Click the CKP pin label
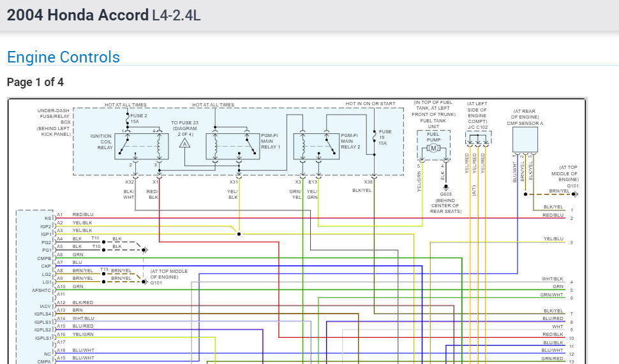Image resolution: width=619 pixels, height=364 pixels. 46,266
